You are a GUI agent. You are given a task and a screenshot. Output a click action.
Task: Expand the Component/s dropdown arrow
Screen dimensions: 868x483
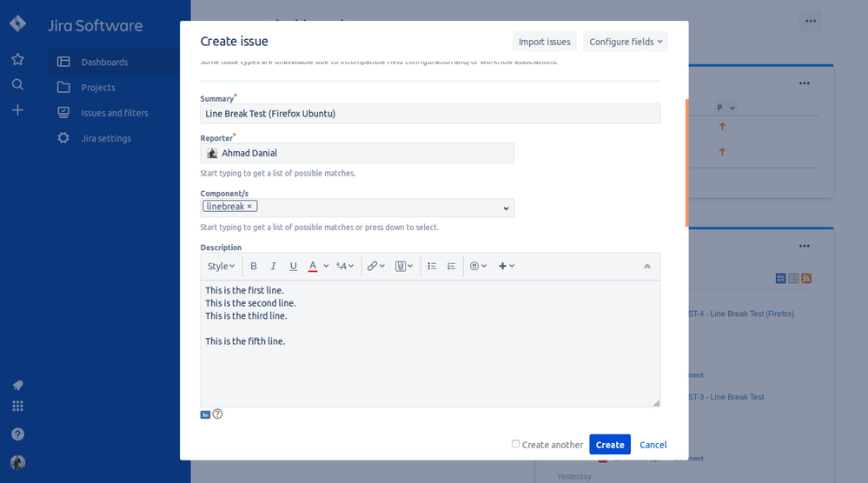click(506, 208)
